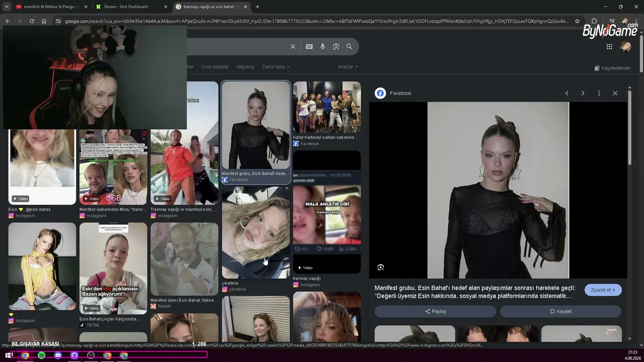The image size is (644, 362).
Task: Open the Windows Start menu
Action: [9, 355]
